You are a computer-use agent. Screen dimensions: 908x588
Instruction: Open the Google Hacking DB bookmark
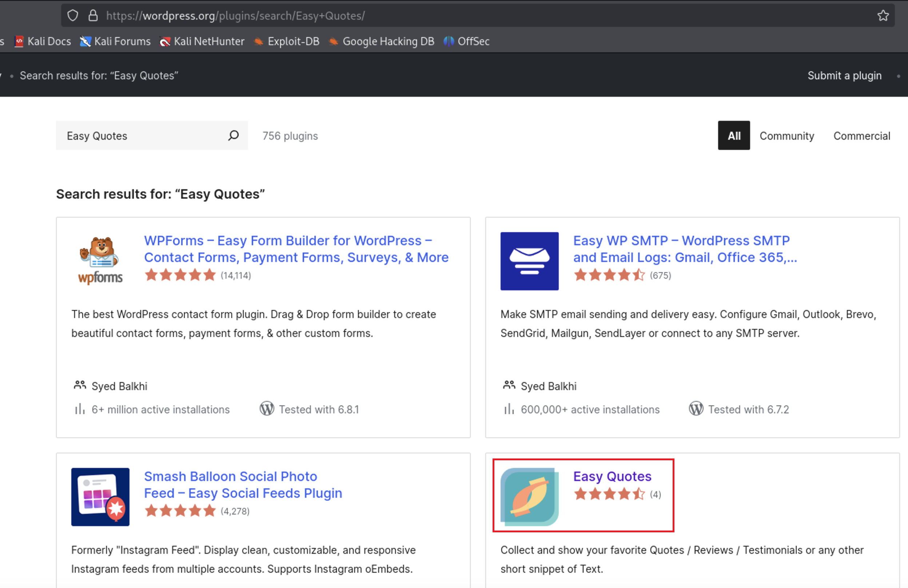click(x=382, y=41)
